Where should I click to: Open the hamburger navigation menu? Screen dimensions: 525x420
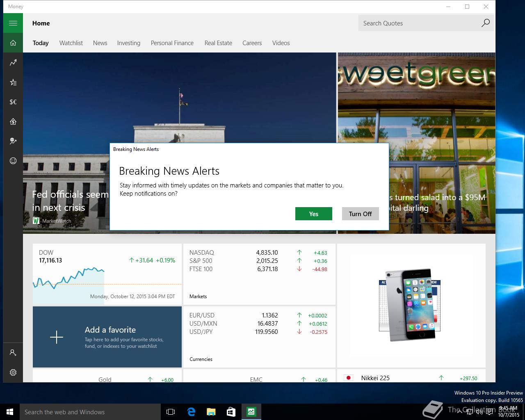13,23
